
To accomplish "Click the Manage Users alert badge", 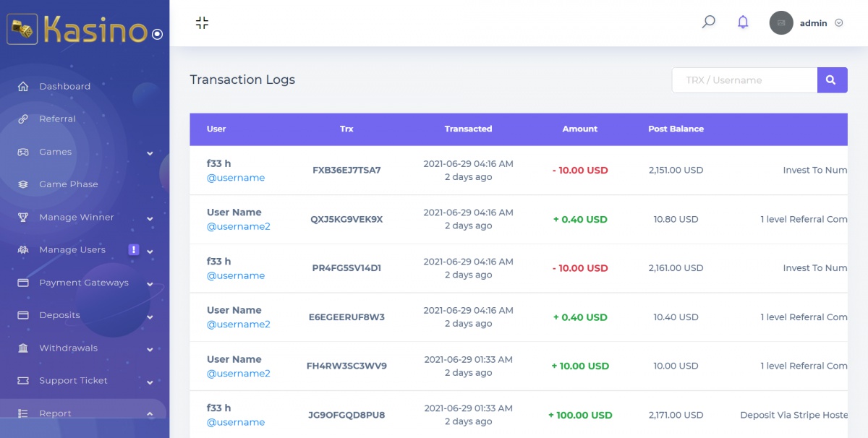I will (x=133, y=249).
